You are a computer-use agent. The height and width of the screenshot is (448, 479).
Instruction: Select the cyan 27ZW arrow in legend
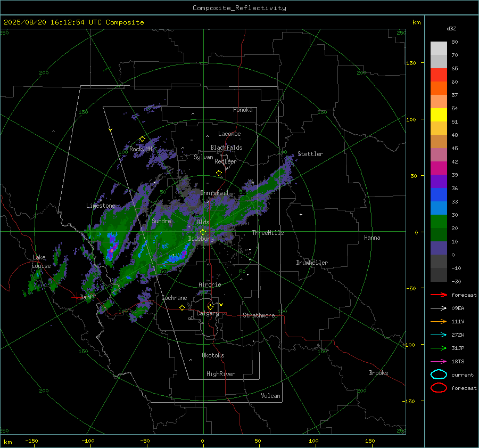coord(439,335)
